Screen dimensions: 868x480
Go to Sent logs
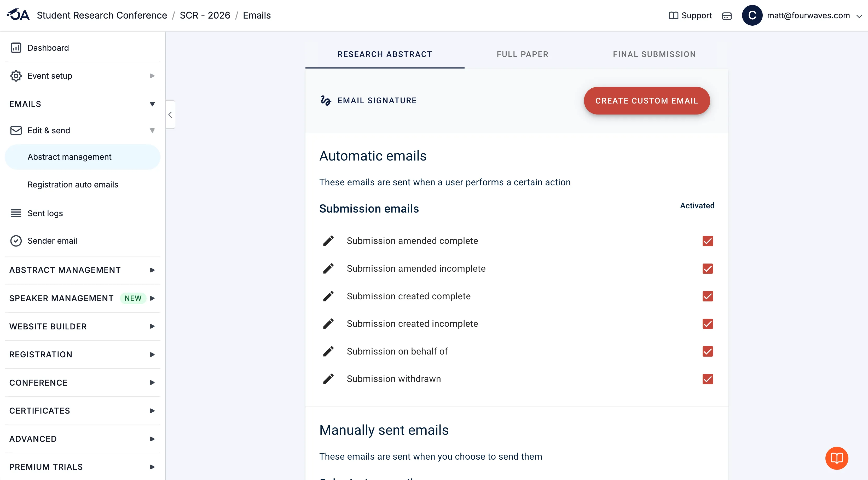pos(45,213)
